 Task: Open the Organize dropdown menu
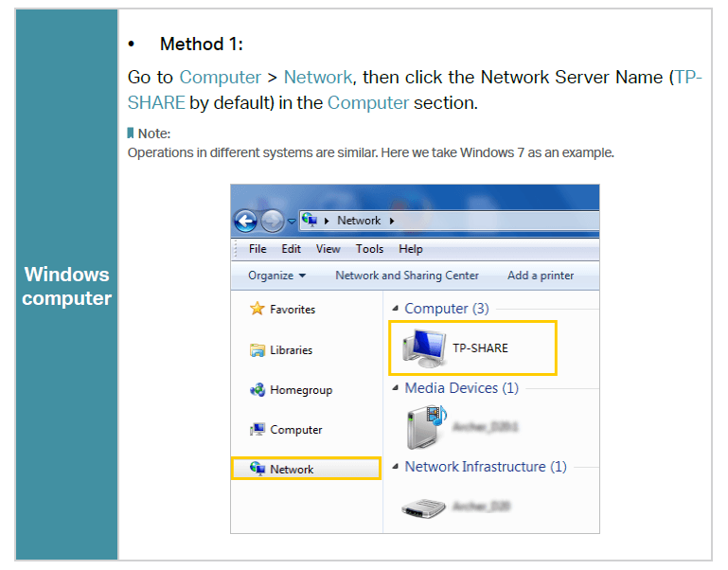pos(276,276)
